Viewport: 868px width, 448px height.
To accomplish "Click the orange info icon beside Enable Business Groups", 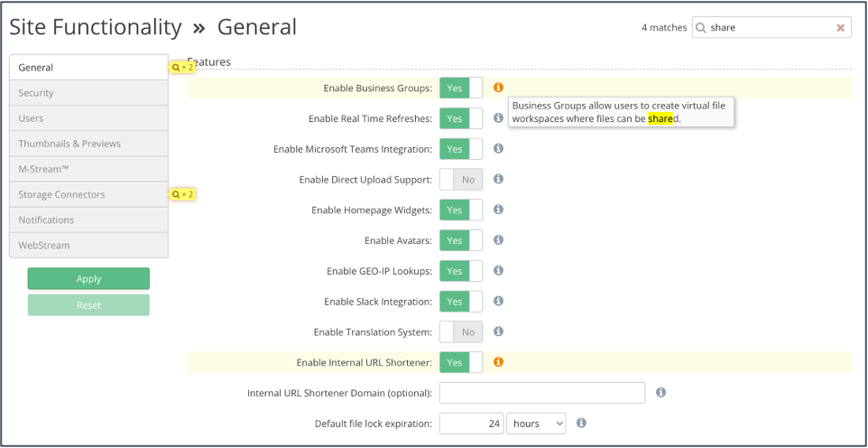I will click(x=498, y=88).
